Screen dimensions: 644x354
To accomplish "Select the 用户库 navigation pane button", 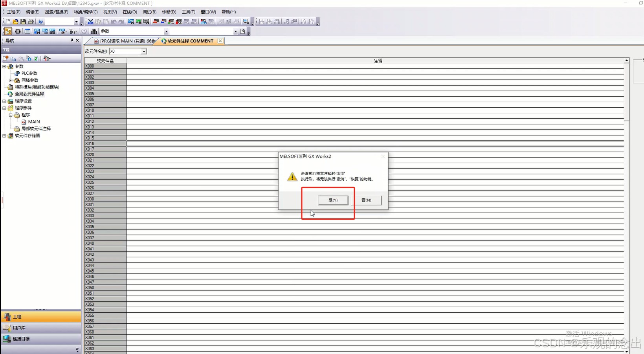I will (41, 328).
